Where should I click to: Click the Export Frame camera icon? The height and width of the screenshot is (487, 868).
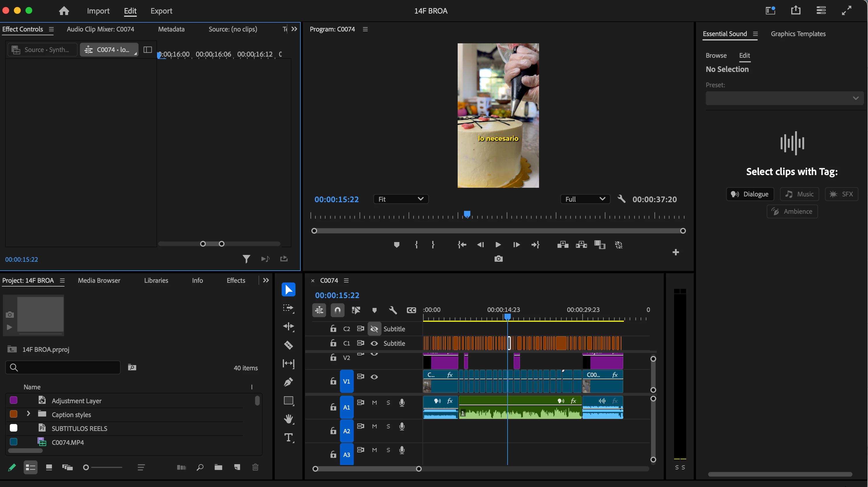click(x=498, y=259)
